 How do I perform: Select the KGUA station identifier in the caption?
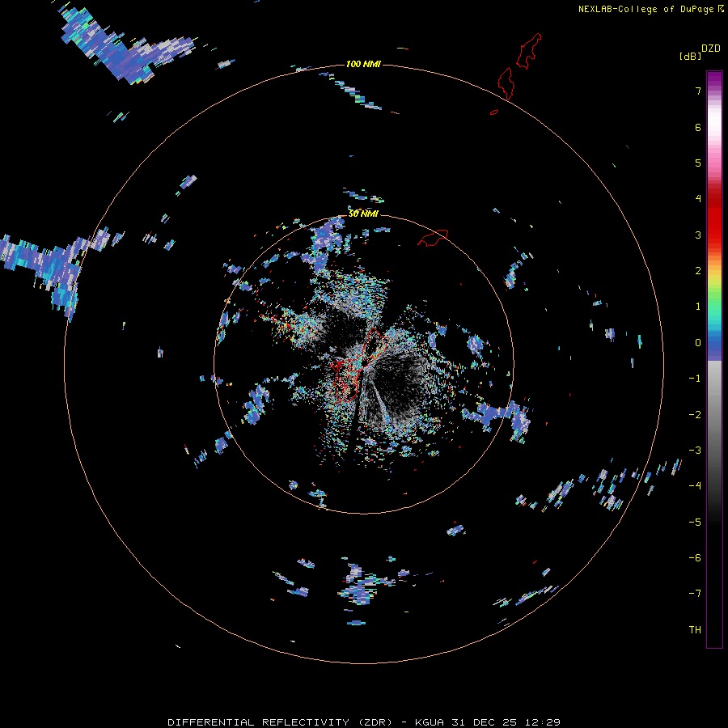tap(430, 722)
